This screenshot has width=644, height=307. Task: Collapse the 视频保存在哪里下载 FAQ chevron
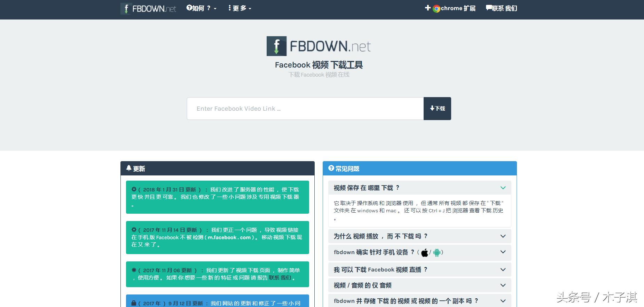pos(503,188)
